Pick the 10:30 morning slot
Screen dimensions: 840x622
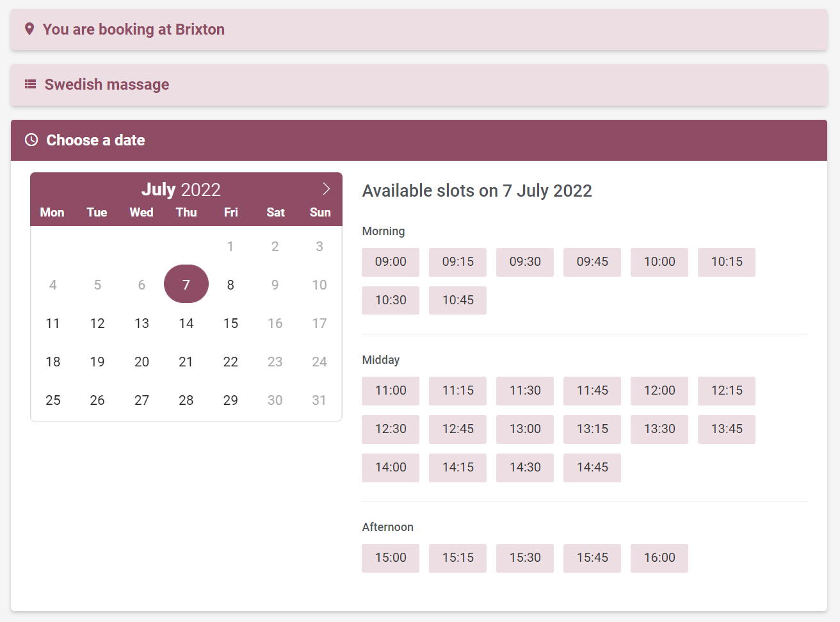(391, 300)
